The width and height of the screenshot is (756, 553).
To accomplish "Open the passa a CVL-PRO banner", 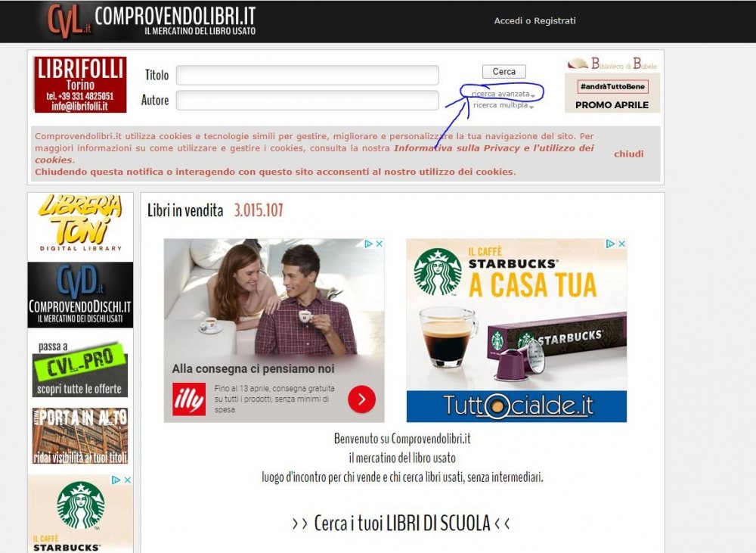I will pos(80,368).
